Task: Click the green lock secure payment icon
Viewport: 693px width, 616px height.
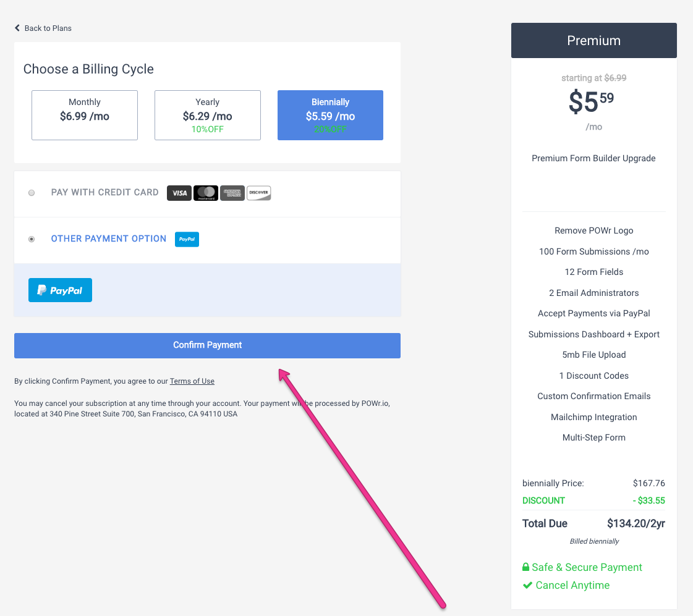Action: pyautogui.click(x=525, y=567)
